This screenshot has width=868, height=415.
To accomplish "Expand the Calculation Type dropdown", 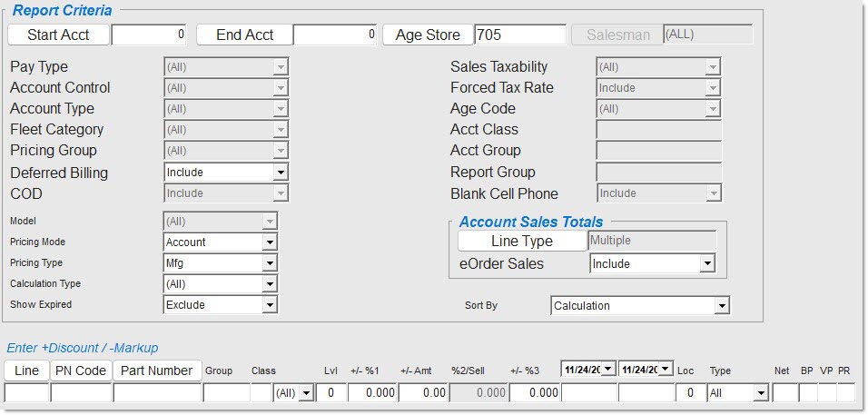I will 269,284.
